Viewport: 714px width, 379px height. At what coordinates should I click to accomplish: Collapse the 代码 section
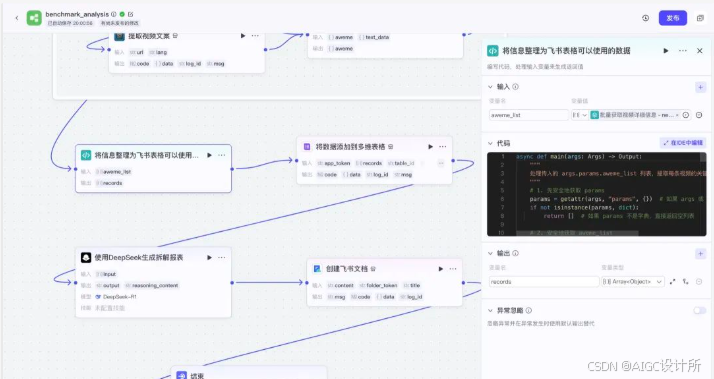490,143
